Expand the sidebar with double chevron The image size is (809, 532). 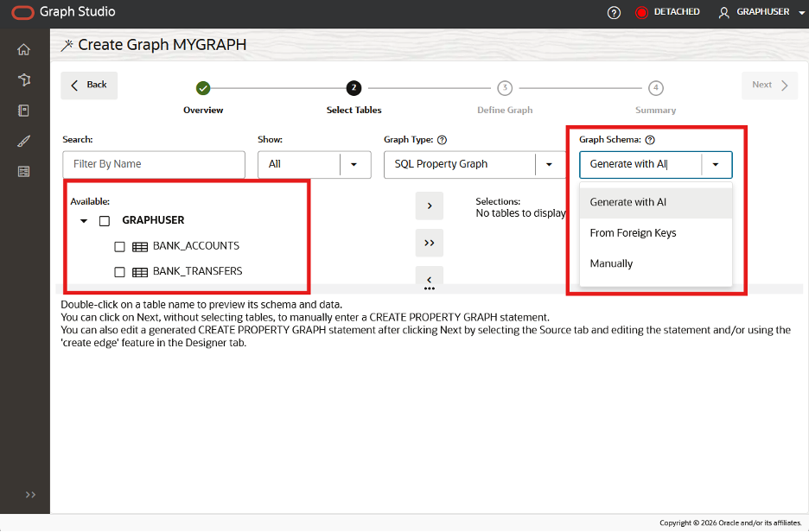[x=30, y=495]
